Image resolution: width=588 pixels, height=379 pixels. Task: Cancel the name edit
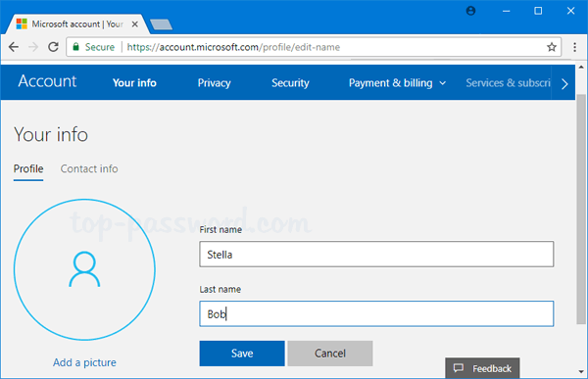(330, 354)
